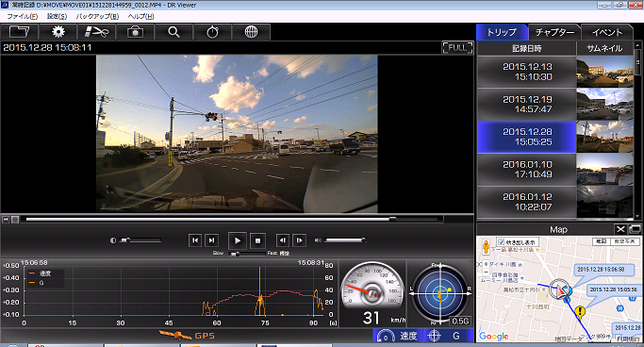Click yellow event line on speed graph
Image resolution: width=644 pixels, height=347 pixels.
[259, 290]
